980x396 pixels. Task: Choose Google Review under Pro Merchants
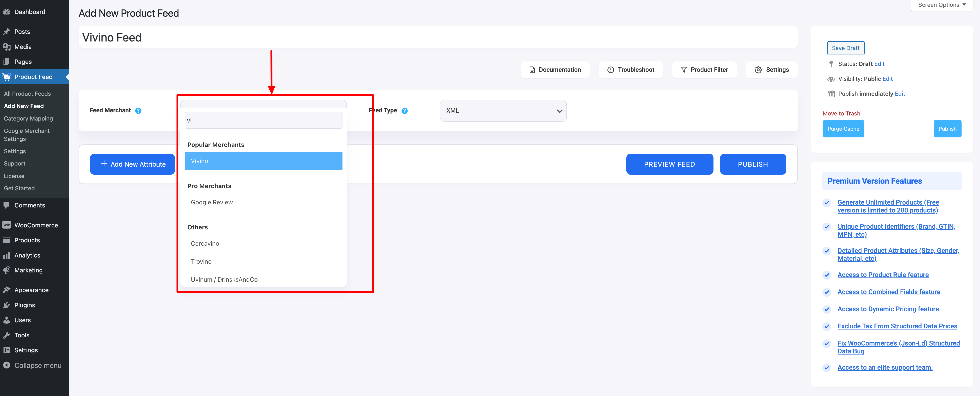(x=263, y=202)
